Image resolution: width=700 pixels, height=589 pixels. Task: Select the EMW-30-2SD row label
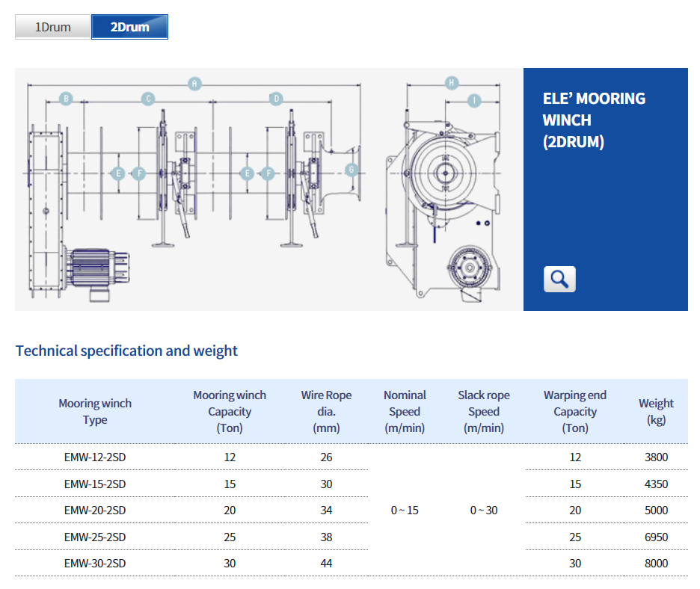pos(95,564)
